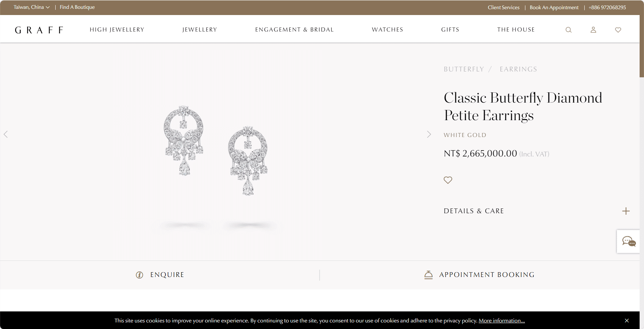Show the previous product image arrow
644x329 pixels.
coord(6,134)
